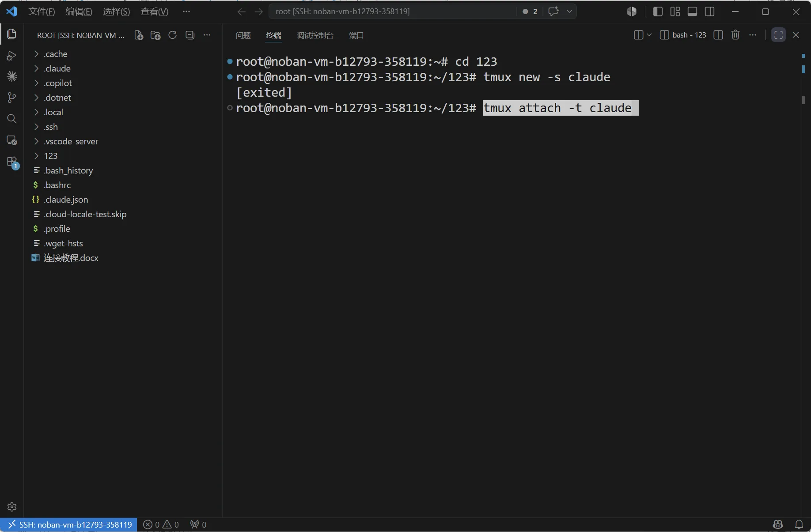811x532 pixels.
Task: Go back in navigation history
Action: tap(241, 11)
